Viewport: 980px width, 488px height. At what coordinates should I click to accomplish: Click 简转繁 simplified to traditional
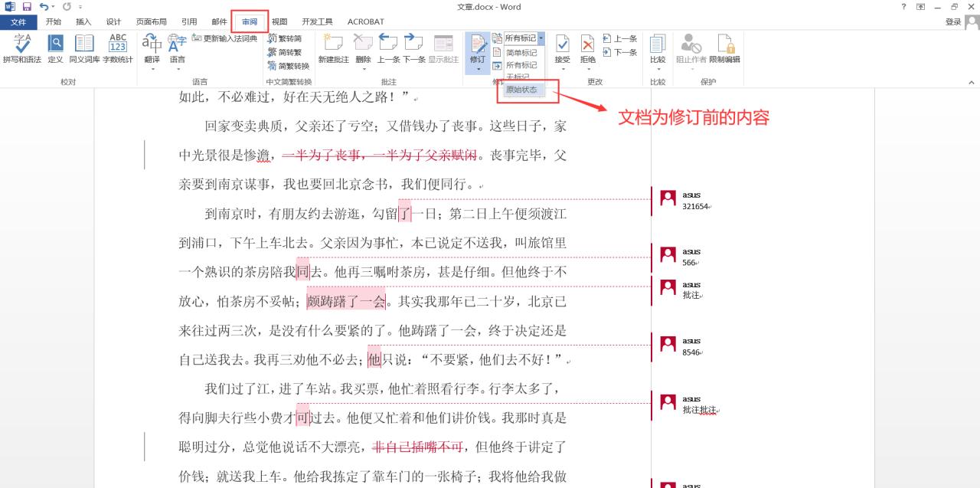(284, 52)
